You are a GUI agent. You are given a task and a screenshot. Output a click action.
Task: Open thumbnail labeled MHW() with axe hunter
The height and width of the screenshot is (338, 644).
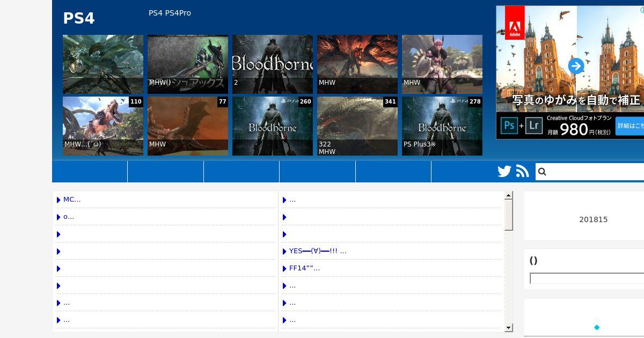(188, 64)
